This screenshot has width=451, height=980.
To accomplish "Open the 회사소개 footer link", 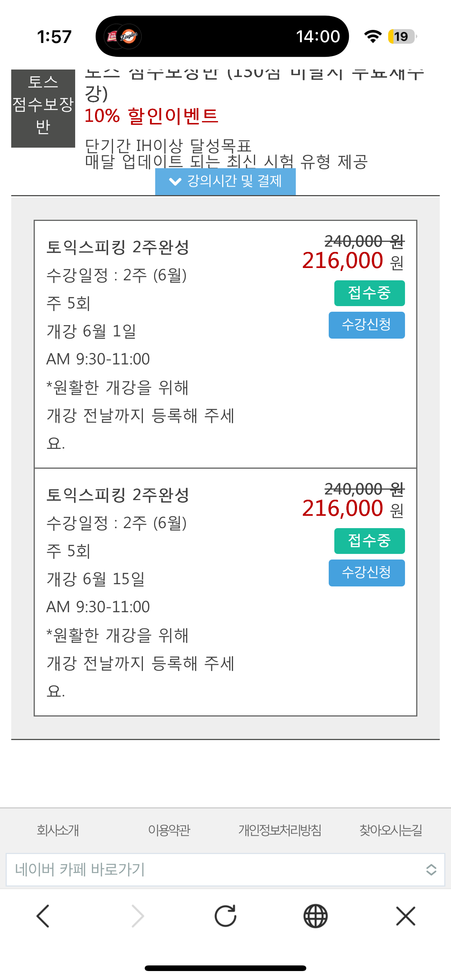I will tap(58, 830).
